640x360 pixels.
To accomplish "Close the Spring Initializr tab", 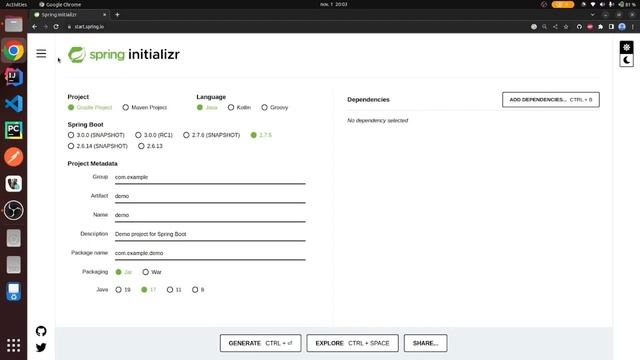I will coord(104,15).
